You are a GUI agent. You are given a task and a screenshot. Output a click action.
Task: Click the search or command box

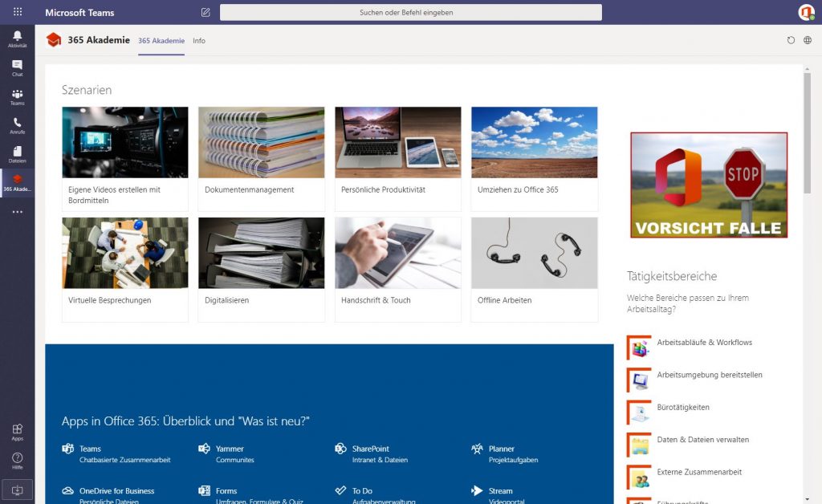coord(410,12)
